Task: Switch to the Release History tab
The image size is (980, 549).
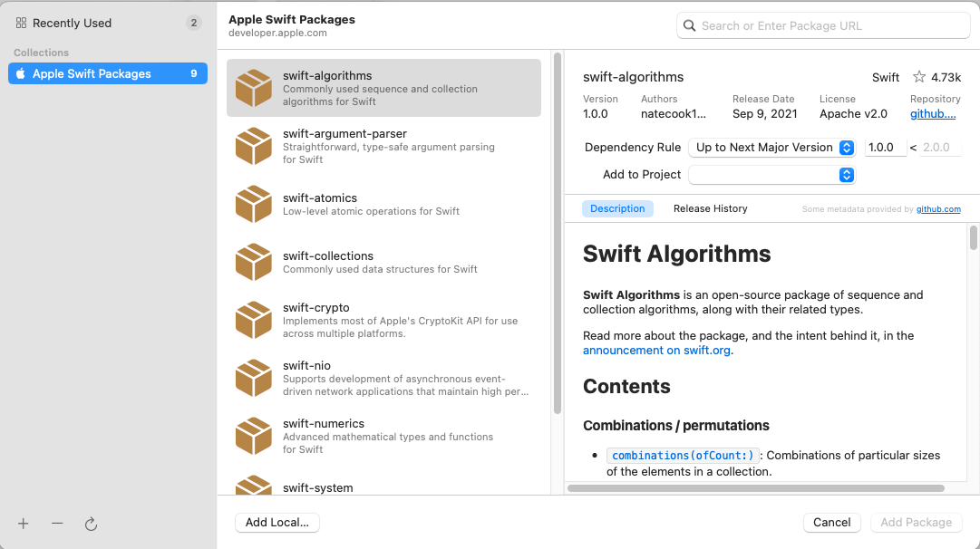Action: tap(710, 208)
